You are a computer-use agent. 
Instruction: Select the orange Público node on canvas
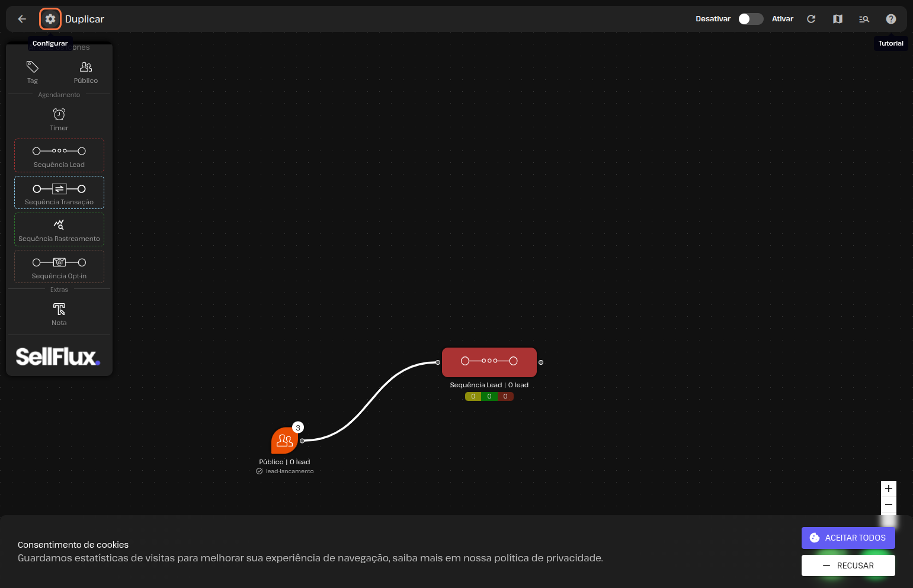(284, 441)
